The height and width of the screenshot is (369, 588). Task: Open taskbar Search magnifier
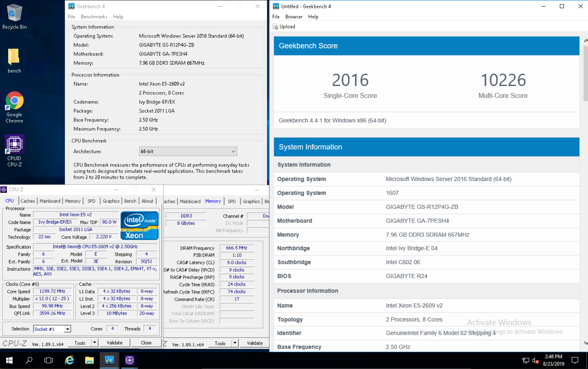pos(29,360)
